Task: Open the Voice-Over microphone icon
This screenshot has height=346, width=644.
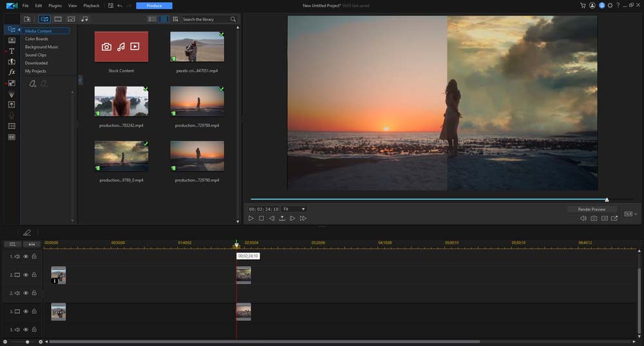Action: click(x=12, y=115)
